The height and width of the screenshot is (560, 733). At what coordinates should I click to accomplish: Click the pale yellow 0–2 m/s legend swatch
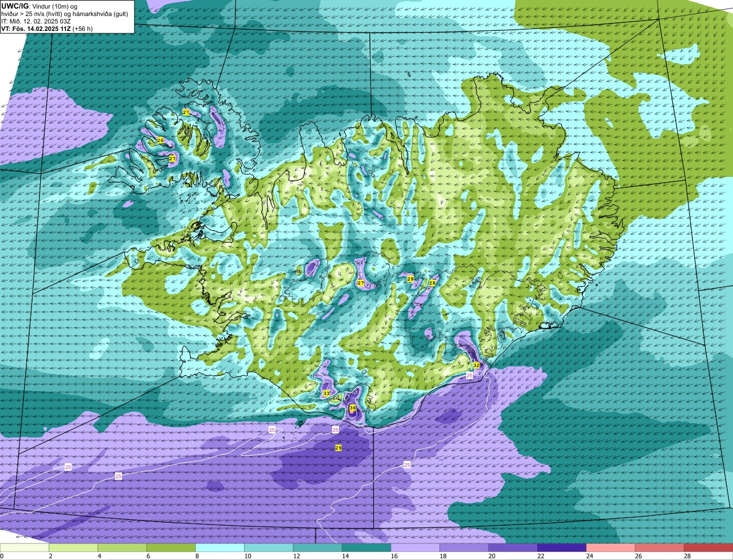click(25, 548)
